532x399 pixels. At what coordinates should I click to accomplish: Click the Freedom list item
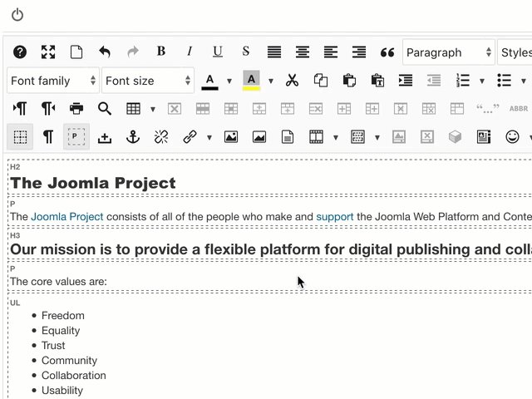(63, 316)
